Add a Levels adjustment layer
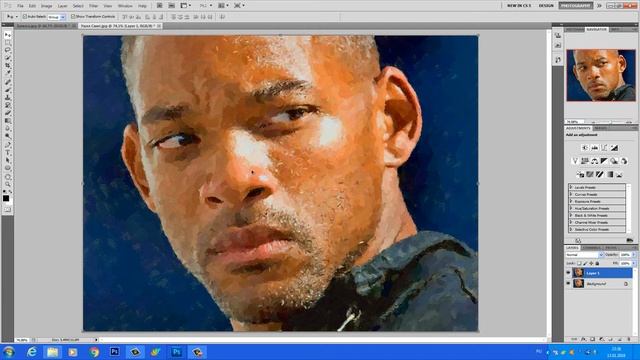640x360 pixels. pos(595,148)
